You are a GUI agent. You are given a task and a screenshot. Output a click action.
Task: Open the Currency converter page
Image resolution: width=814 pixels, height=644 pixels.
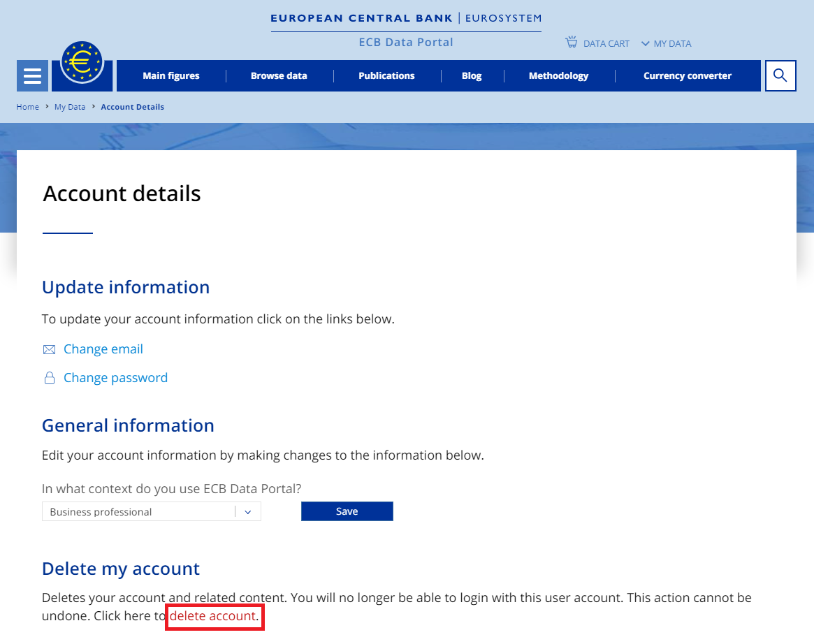(688, 75)
